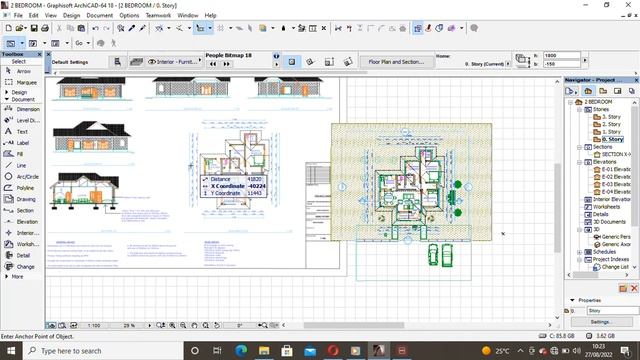Screen dimensions: 640x360
Task: Click the bottom offset field -150
Action: click(562, 64)
